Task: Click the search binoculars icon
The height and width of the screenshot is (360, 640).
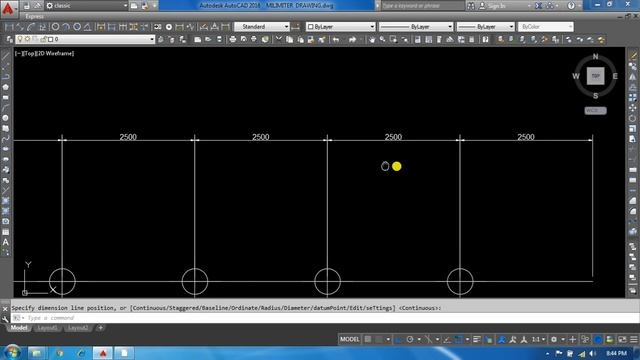Action: [471, 6]
